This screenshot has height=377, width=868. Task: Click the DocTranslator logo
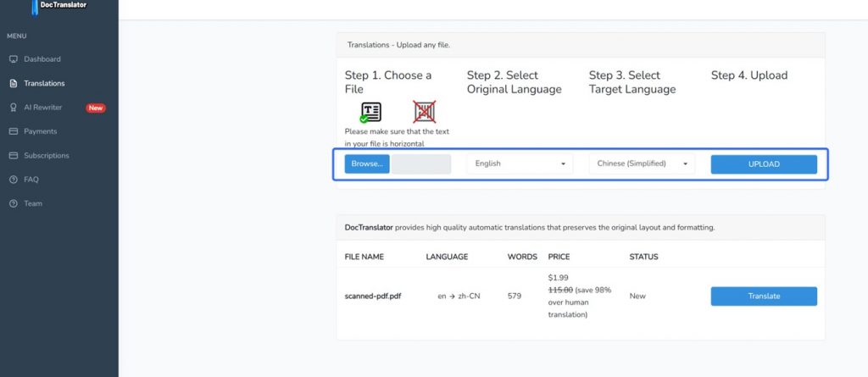tap(61, 6)
